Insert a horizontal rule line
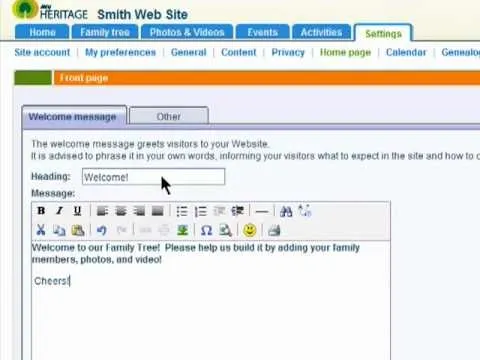Screen dimensions: 480x360 [x=262, y=211]
